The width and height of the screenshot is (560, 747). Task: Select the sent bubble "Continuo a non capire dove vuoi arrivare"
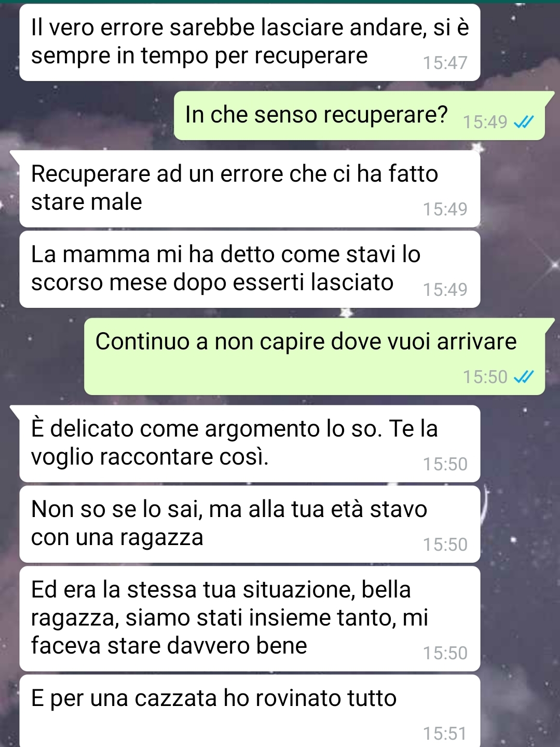pos(315,357)
